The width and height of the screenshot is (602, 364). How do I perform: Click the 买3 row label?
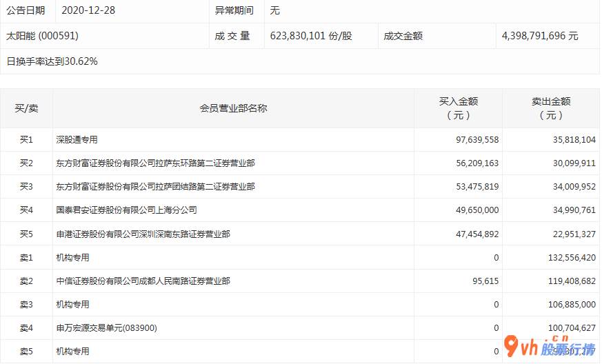tap(26, 187)
